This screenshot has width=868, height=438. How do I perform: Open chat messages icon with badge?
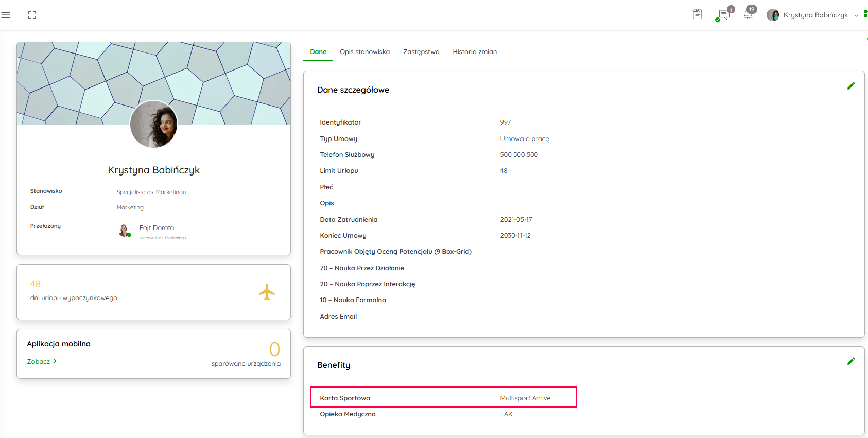pyautogui.click(x=724, y=15)
